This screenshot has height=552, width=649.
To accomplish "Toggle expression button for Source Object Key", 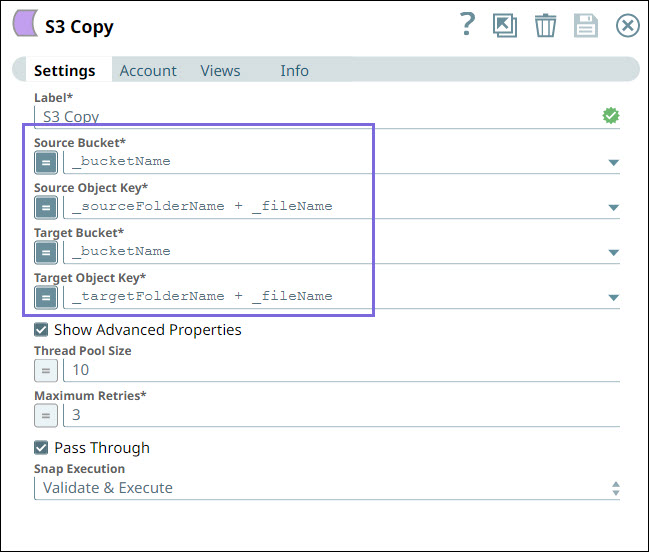I will tap(46, 207).
